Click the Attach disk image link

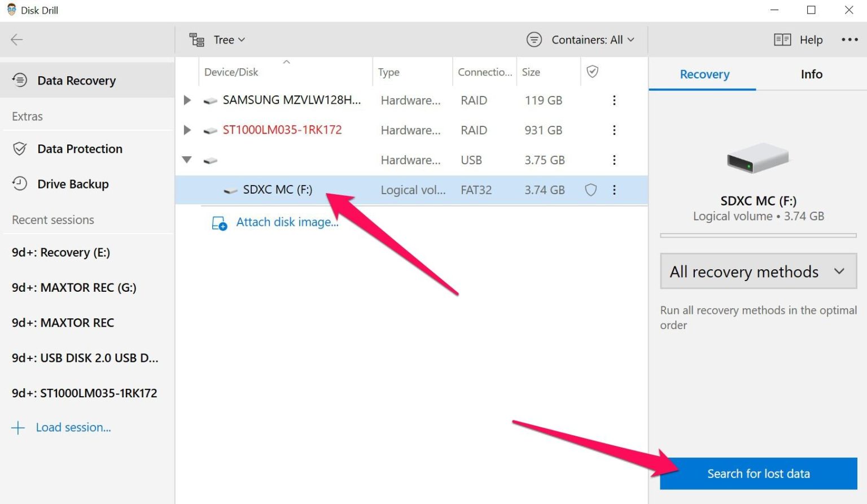287,222
